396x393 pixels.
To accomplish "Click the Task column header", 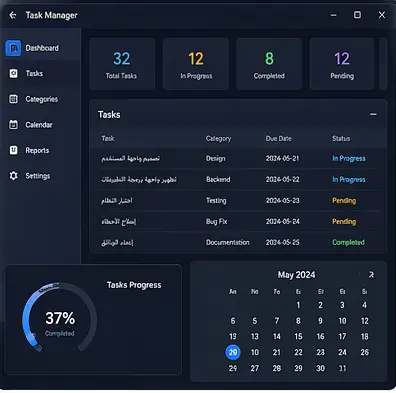I will click(108, 138).
